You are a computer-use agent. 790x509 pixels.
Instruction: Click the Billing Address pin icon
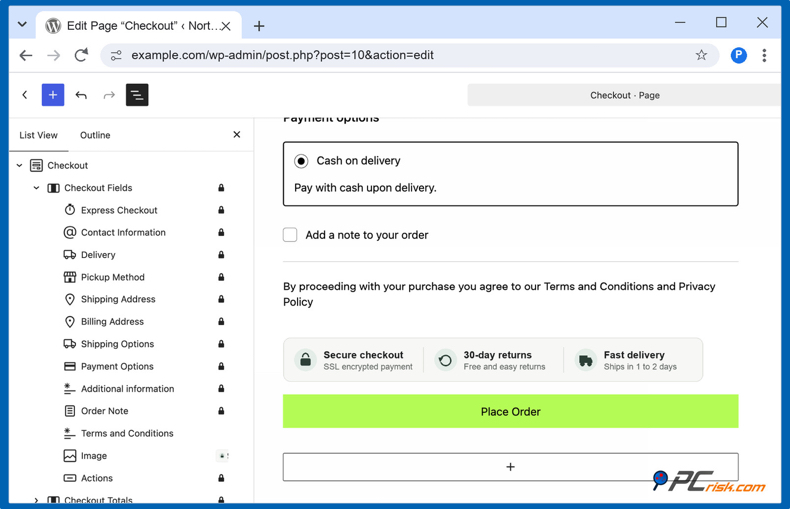point(70,322)
